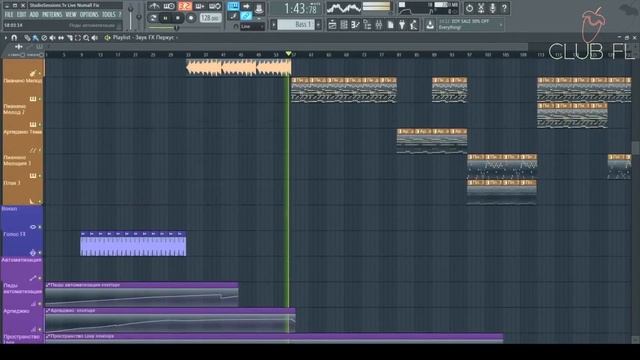This screenshot has width=640, height=360.
Task: Open the playlist view icon
Action: tap(332, 25)
